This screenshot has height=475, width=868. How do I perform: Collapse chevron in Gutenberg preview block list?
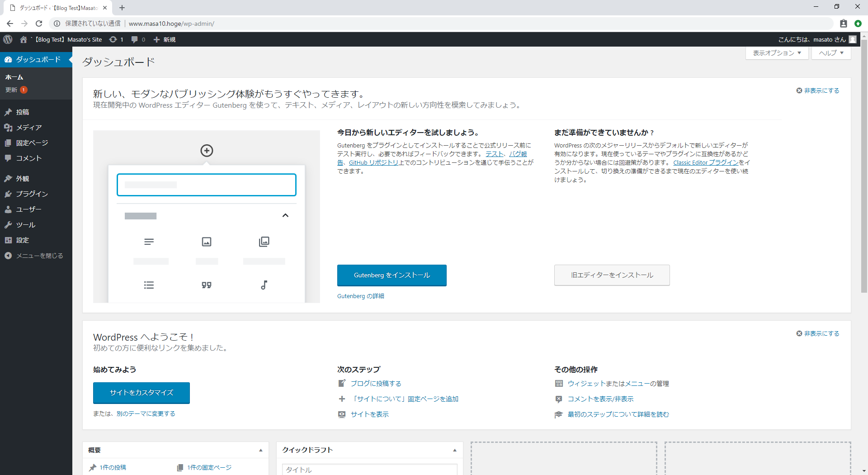285,215
